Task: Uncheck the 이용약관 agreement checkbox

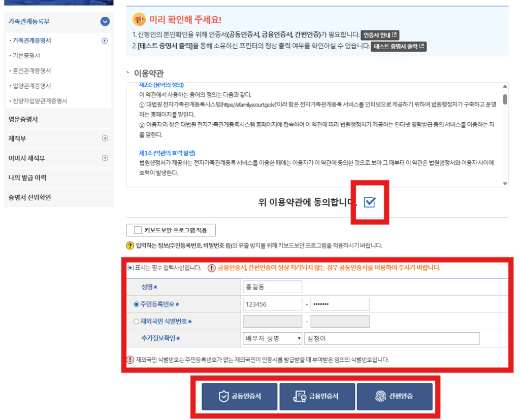Action: tap(370, 202)
